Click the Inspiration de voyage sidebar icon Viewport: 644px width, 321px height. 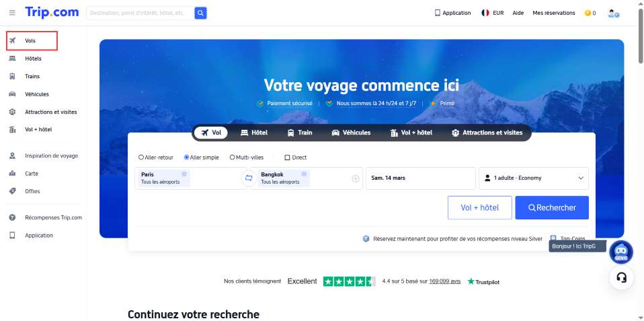pos(12,155)
